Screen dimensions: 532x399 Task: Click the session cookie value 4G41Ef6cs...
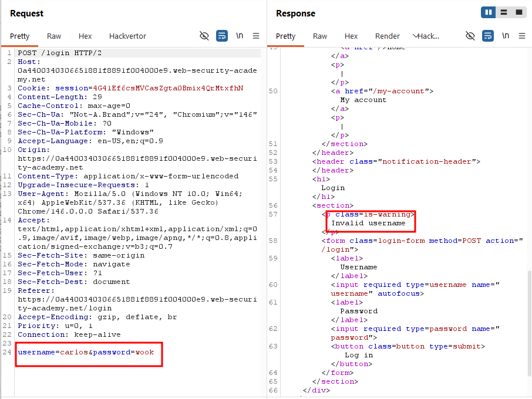(x=168, y=88)
